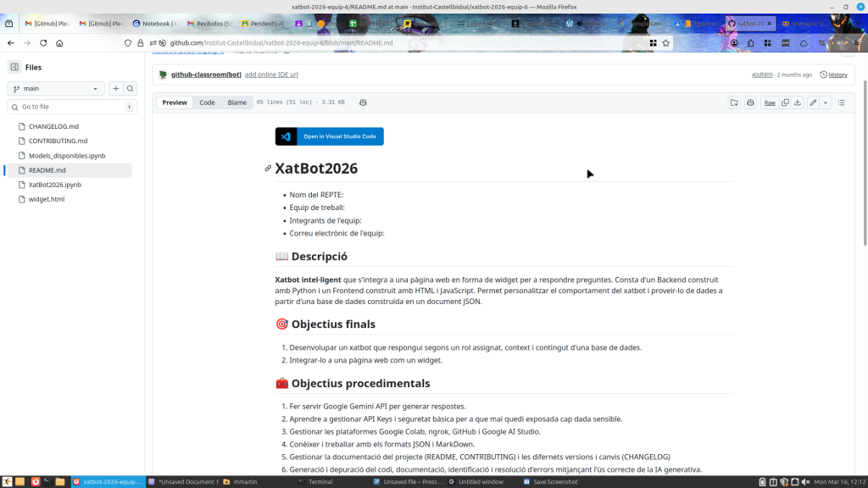868x488 pixels.
Task: Click the search files magnifier icon
Action: pos(131,88)
